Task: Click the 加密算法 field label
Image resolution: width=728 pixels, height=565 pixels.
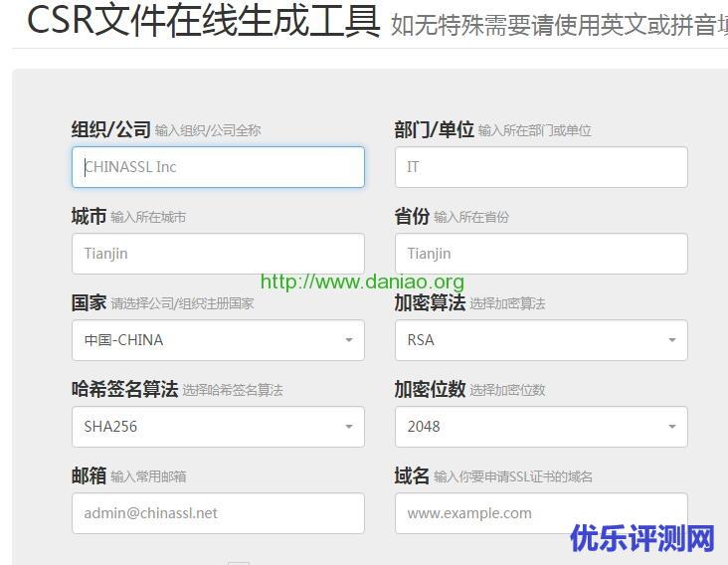Action: coord(430,302)
